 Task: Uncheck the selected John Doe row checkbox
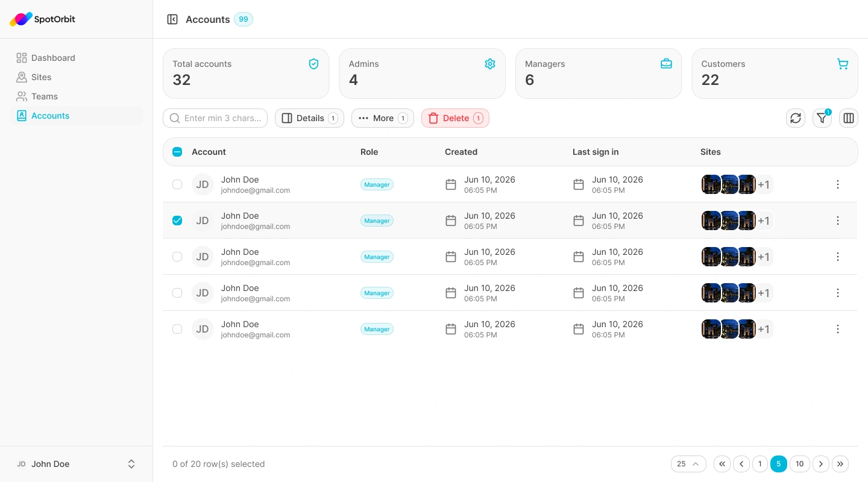(x=177, y=221)
